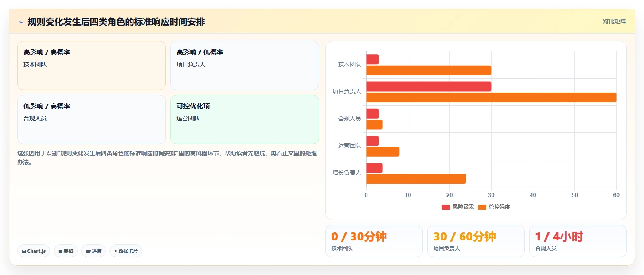Click the 增长负责人 red risk bar

pyautogui.click(x=375, y=168)
